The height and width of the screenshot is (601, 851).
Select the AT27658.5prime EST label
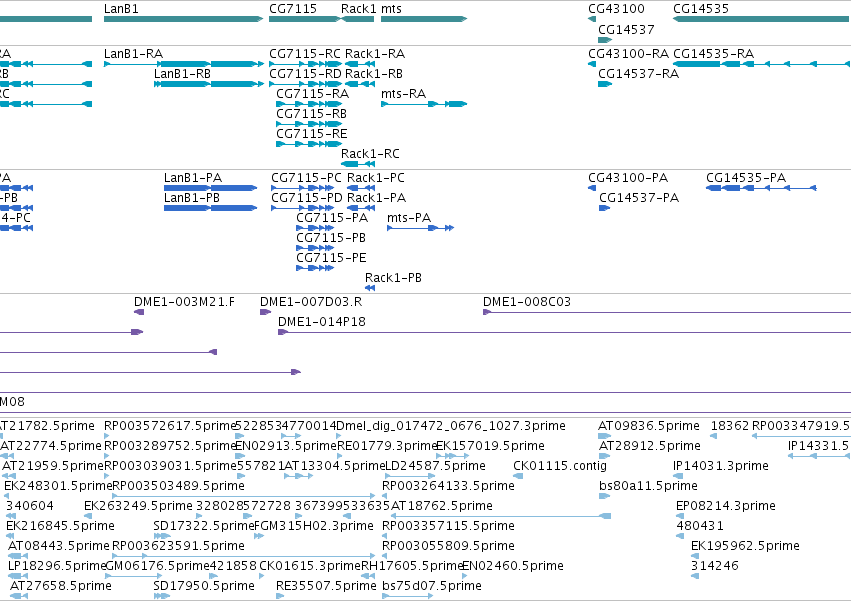[61, 586]
